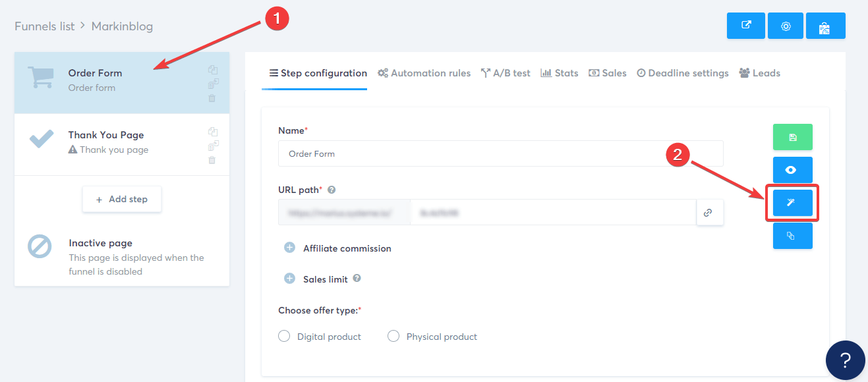Duplicate the Order Form step
The height and width of the screenshot is (382, 868).
[213, 69]
